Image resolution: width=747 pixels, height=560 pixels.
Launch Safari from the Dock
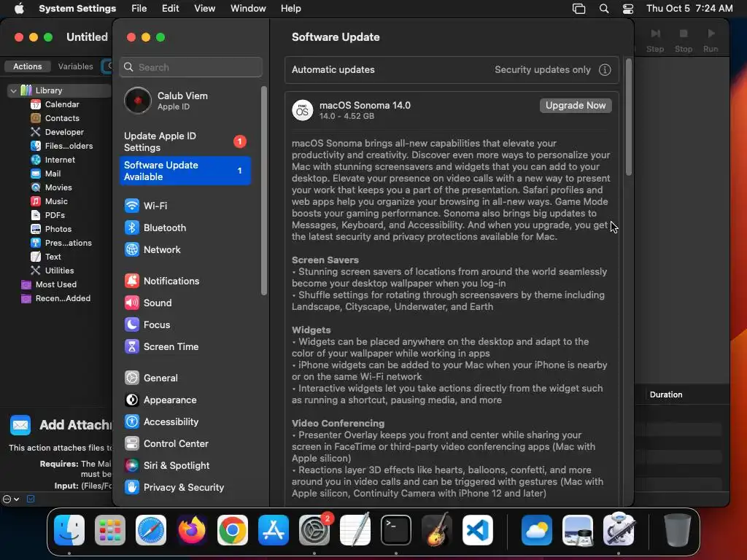tap(151, 530)
